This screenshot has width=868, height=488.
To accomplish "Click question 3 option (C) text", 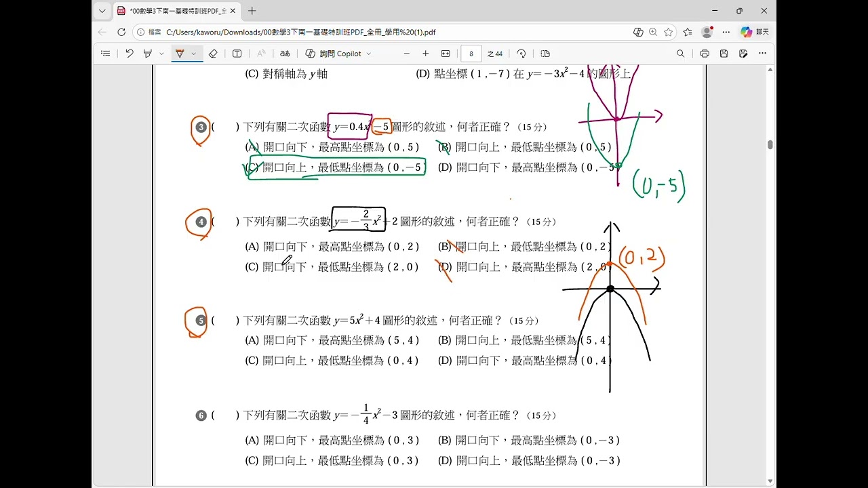I will (335, 167).
